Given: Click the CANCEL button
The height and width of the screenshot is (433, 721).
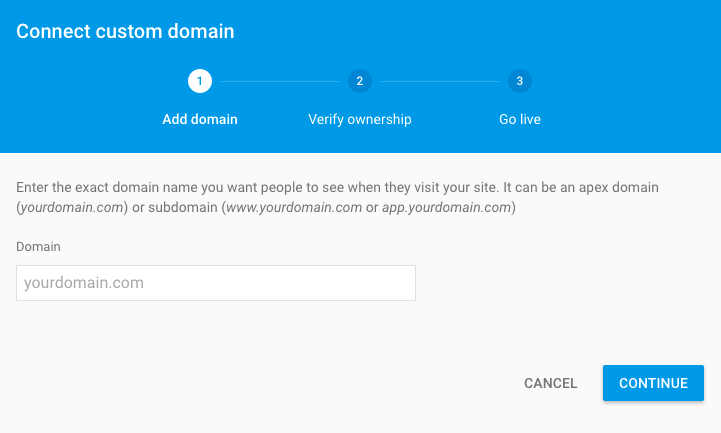Looking at the screenshot, I should (550, 383).
